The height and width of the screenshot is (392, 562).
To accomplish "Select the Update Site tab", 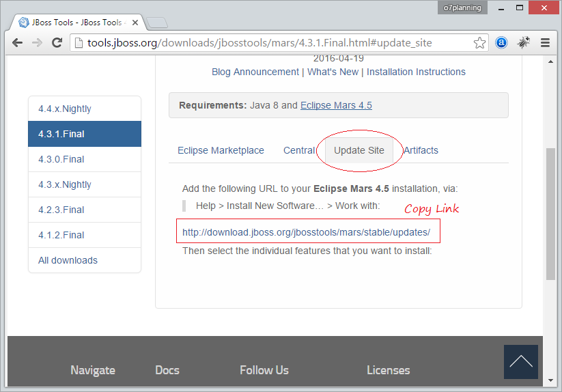I will 359,150.
